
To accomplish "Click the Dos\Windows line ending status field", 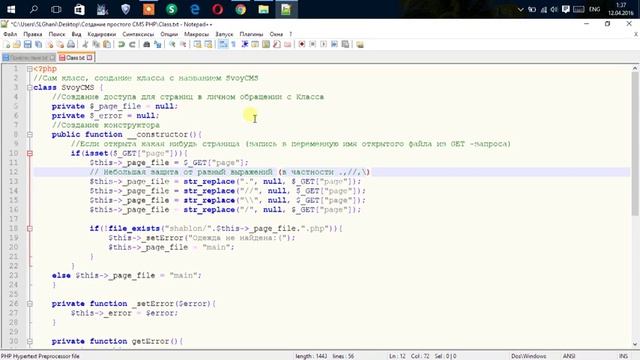I will coord(529,356).
